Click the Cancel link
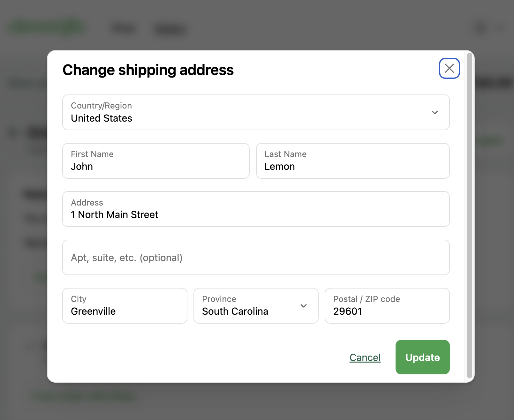514x420 pixels. (365, 357)
